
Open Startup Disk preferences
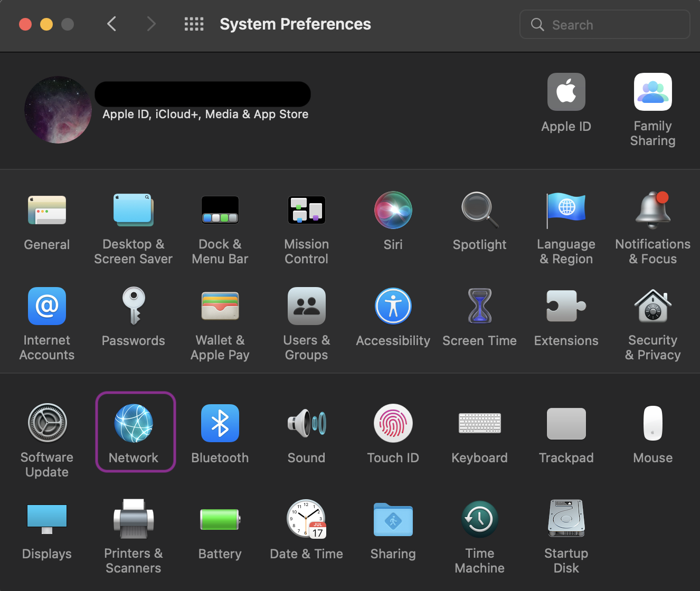pyautogui.click(x=566, y=519)
